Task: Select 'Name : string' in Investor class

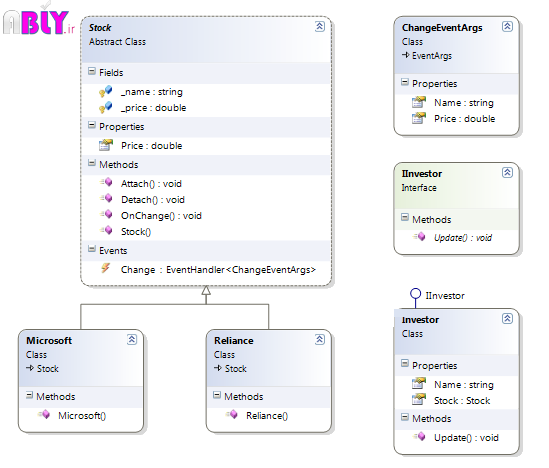Action: click(x=464, y=385)
